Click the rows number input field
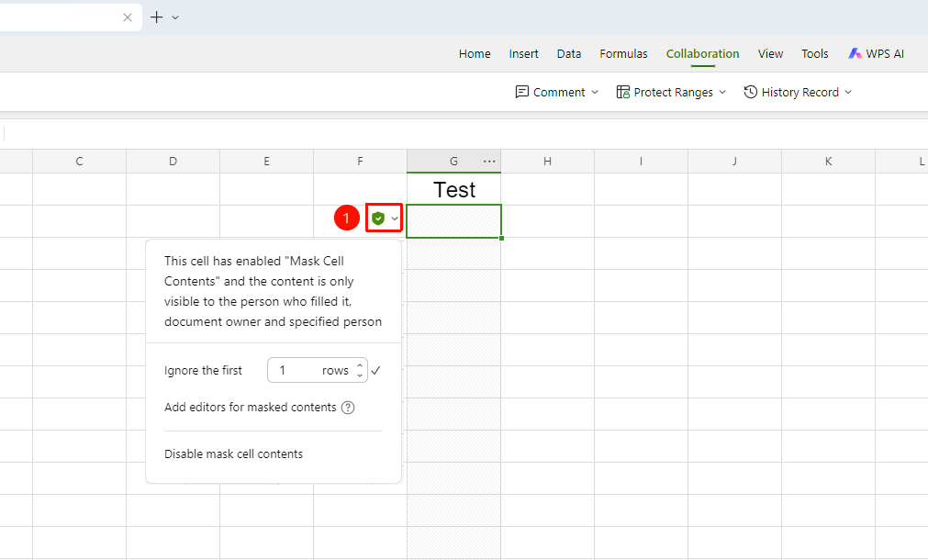 (x=318, y=371)
